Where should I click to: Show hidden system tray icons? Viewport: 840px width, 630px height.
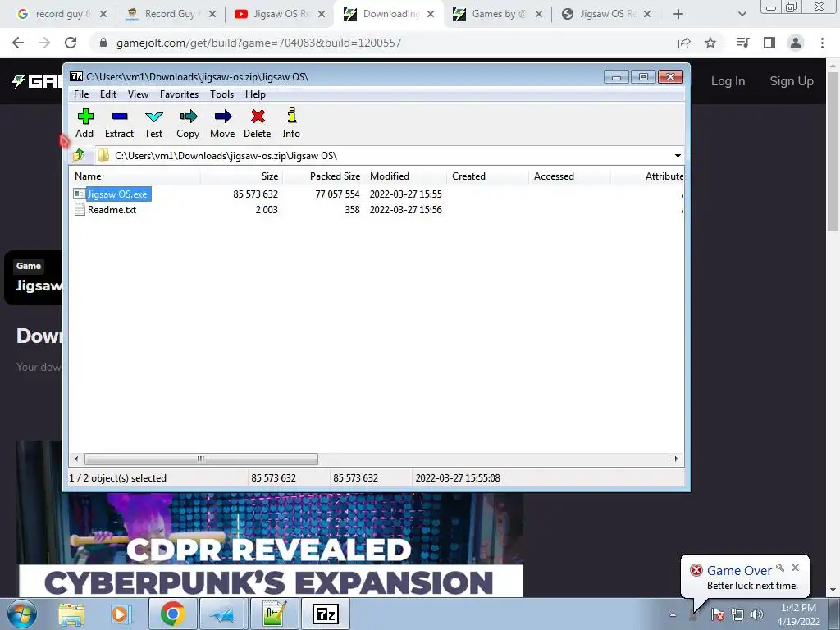673,615
